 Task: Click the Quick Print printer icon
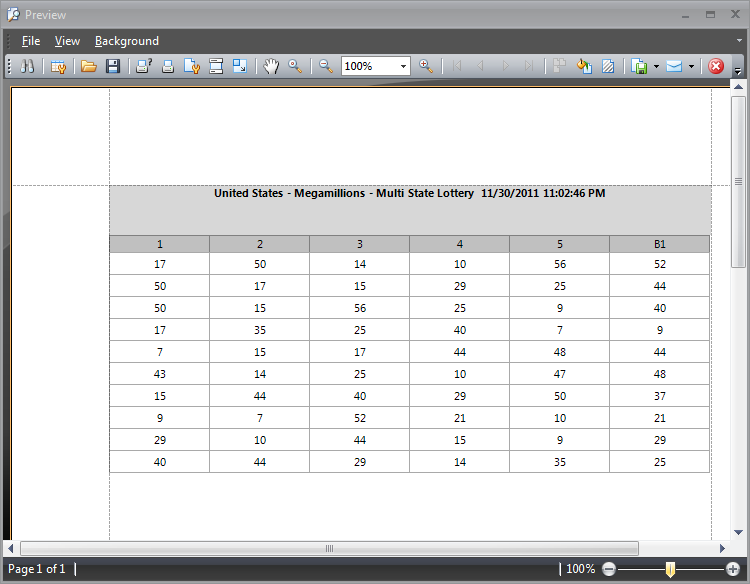pos(168,66)
